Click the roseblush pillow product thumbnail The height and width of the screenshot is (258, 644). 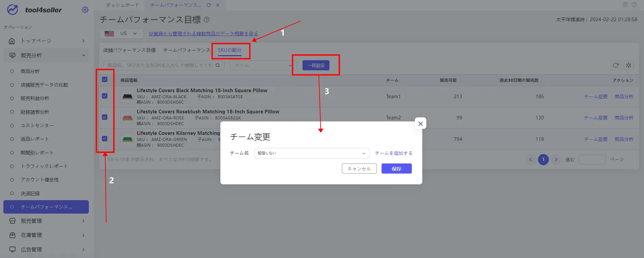point(128,118)
